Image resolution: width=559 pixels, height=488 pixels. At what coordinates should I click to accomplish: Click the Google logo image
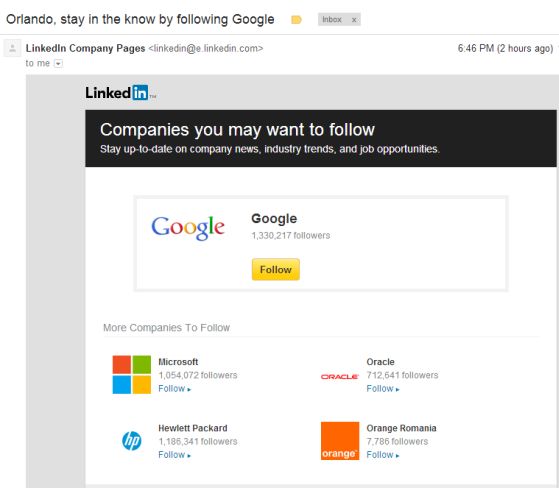pos(188,228)
